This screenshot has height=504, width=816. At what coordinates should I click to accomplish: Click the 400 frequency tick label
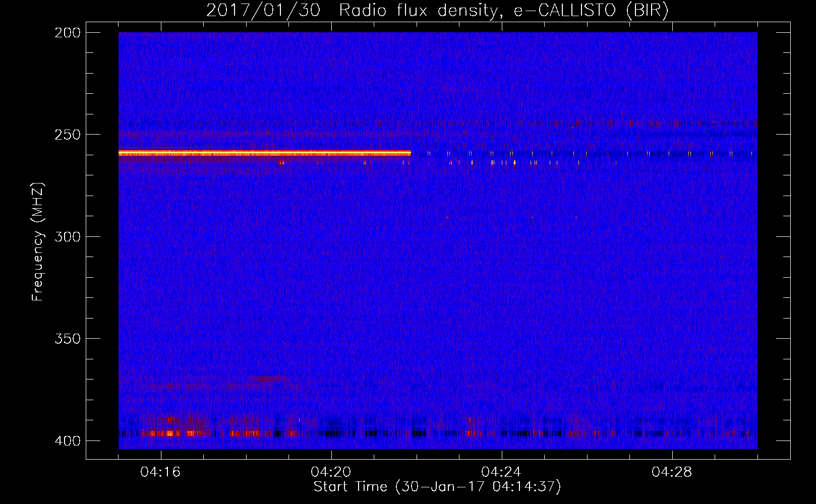click(x=68, y=440)
